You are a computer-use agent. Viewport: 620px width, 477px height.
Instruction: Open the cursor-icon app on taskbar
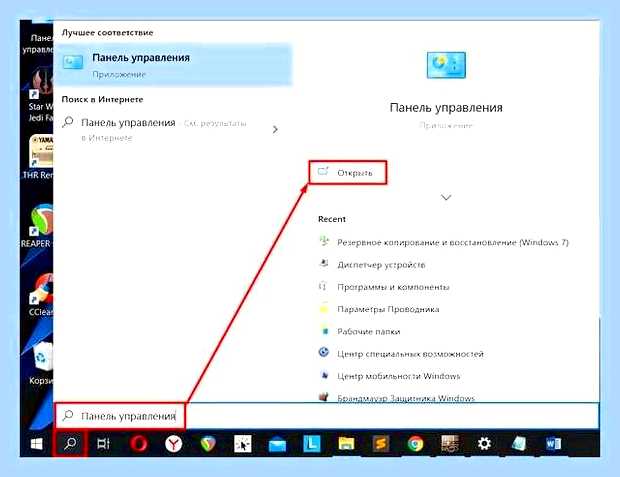pos(242,444)
